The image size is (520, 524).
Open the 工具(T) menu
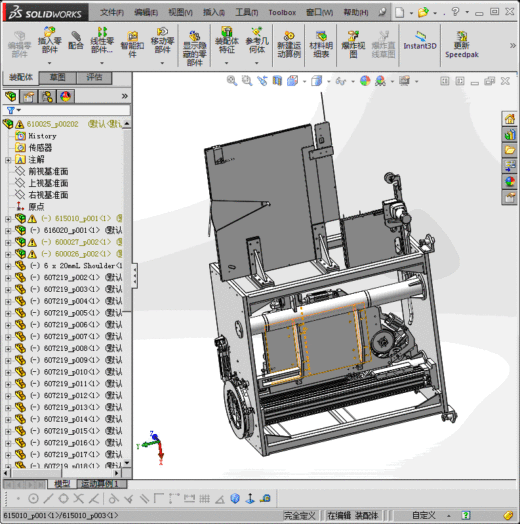(247, 12)
